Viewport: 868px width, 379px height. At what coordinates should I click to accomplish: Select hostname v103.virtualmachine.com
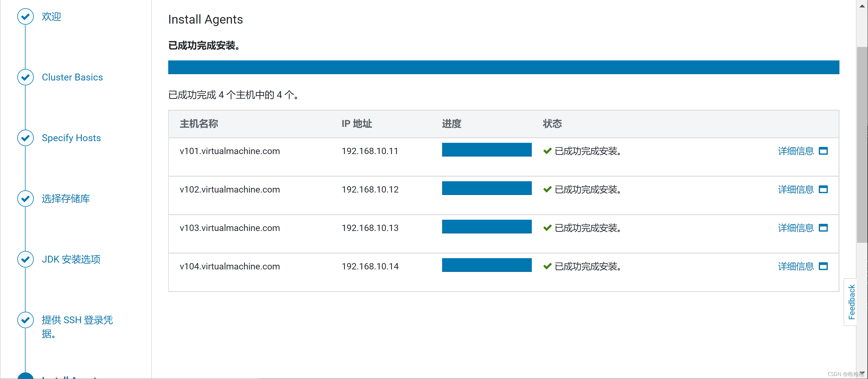click(x=230, y=228)
